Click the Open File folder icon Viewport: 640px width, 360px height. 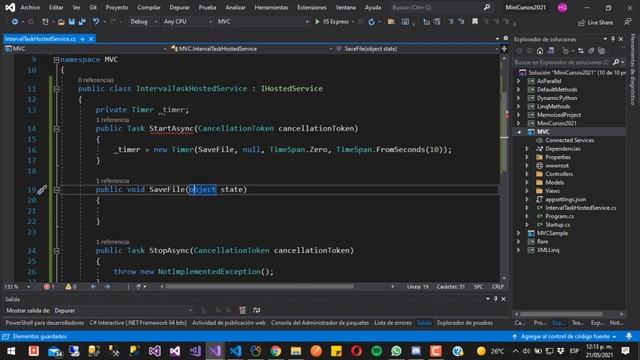click(x=61, y=22)
